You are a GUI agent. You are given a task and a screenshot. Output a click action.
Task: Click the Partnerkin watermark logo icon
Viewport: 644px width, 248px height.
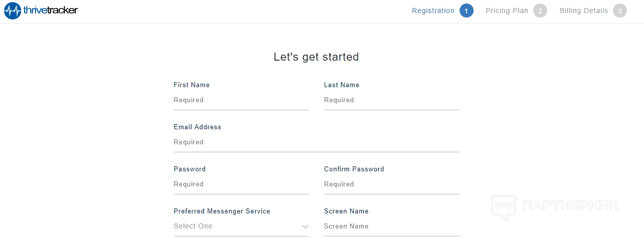(503, 207)
